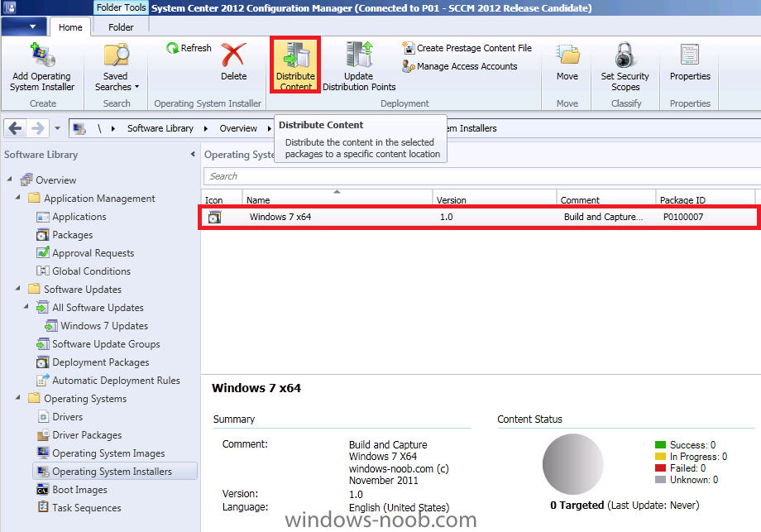Open Global Conditions node
This screenshot has width=761, height=532.
point(91,271)
